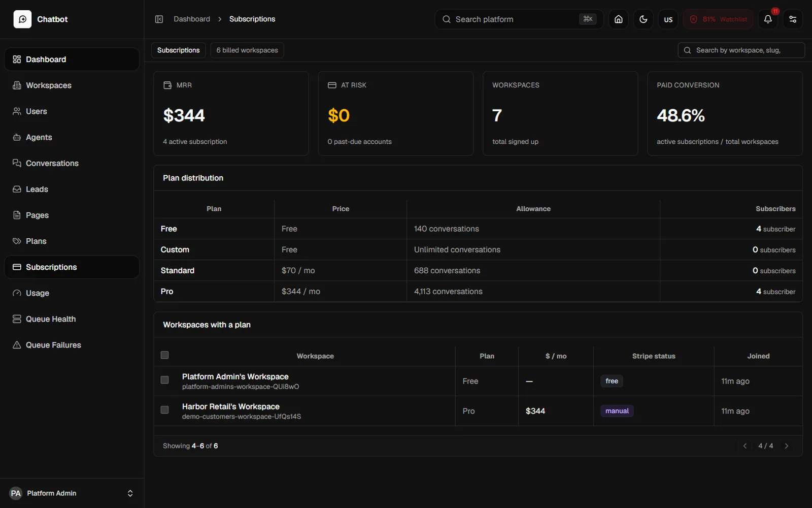Toggle the select-all workspaces checkbox

[x=164, y=355]
